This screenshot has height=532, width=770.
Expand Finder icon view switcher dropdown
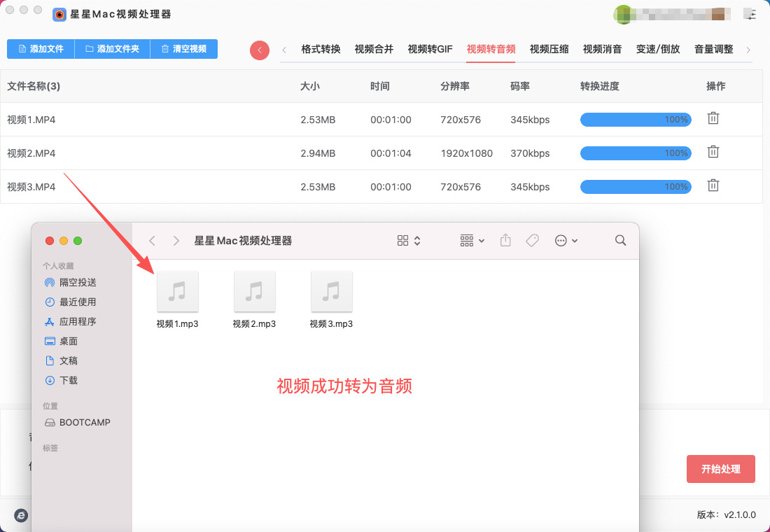click(x=409, y=240)
